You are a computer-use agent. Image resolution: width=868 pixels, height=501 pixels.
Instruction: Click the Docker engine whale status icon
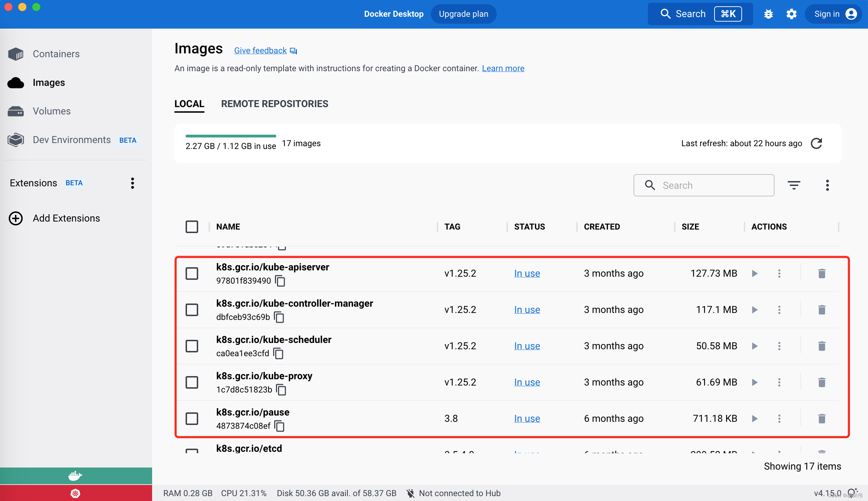click(x=75, y=476)
